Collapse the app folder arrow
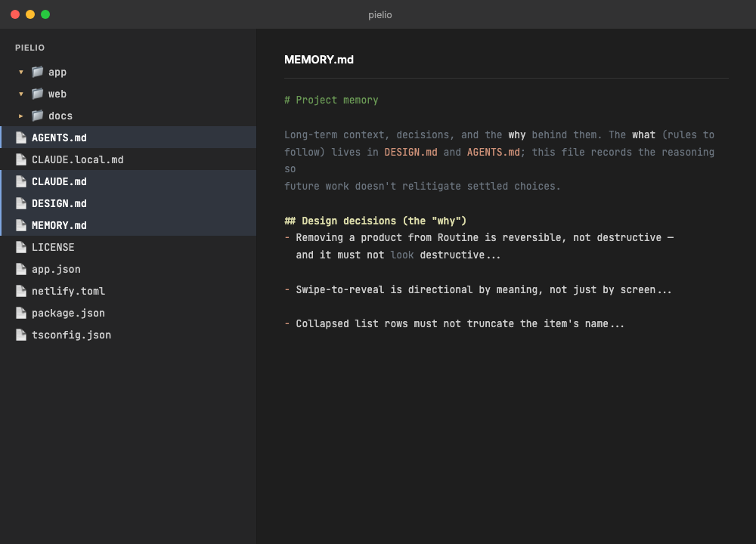The image size is (756, 544). pos(20,73)
